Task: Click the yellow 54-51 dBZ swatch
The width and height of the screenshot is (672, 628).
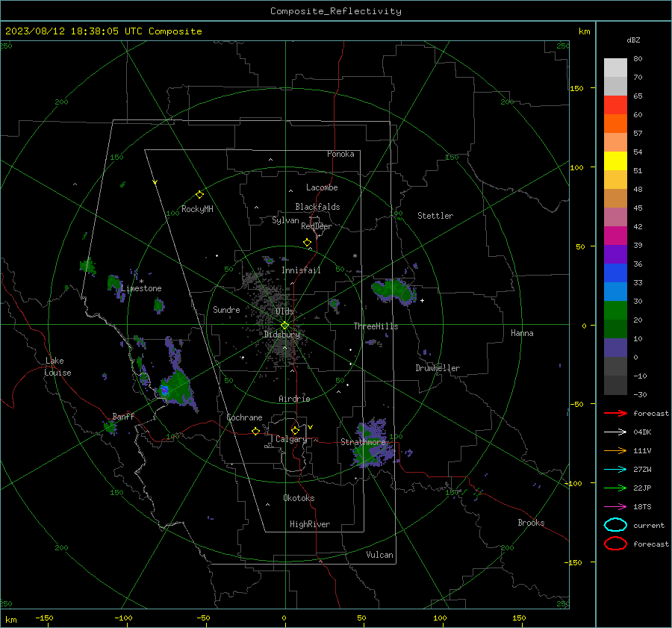Action: tap(615, 161)
